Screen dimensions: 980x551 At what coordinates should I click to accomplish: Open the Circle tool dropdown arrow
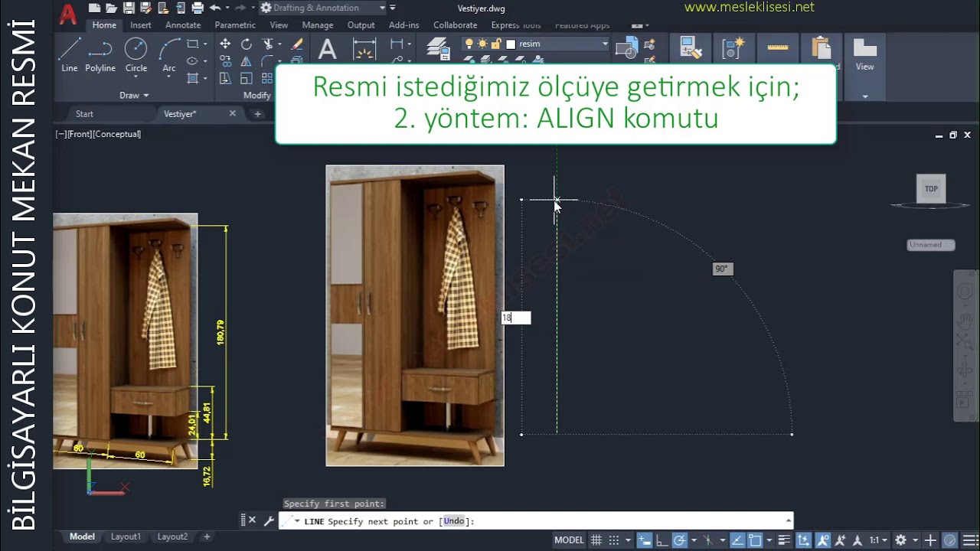point(136,77)
